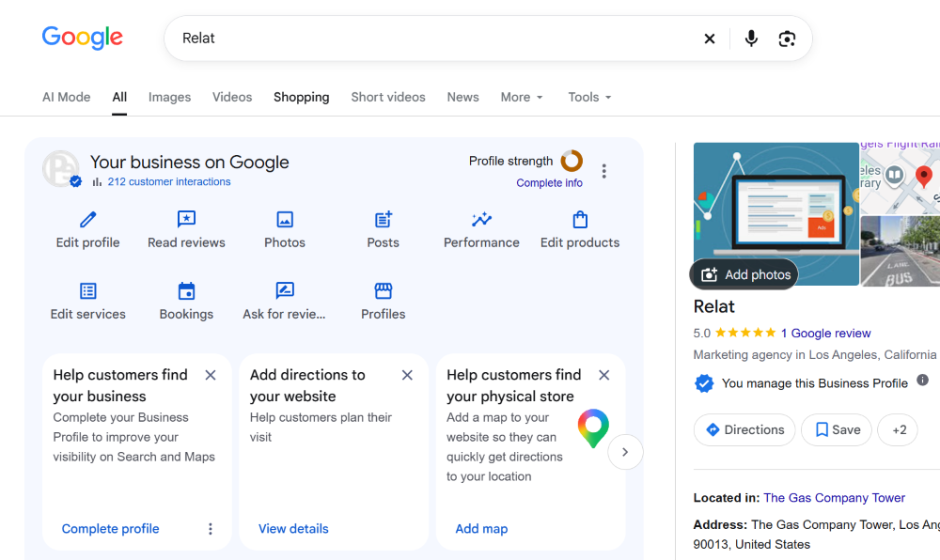Switch to Short videos tab
Image resolution: width=940 pixels, height=560 pixels.
click(388, 97)
